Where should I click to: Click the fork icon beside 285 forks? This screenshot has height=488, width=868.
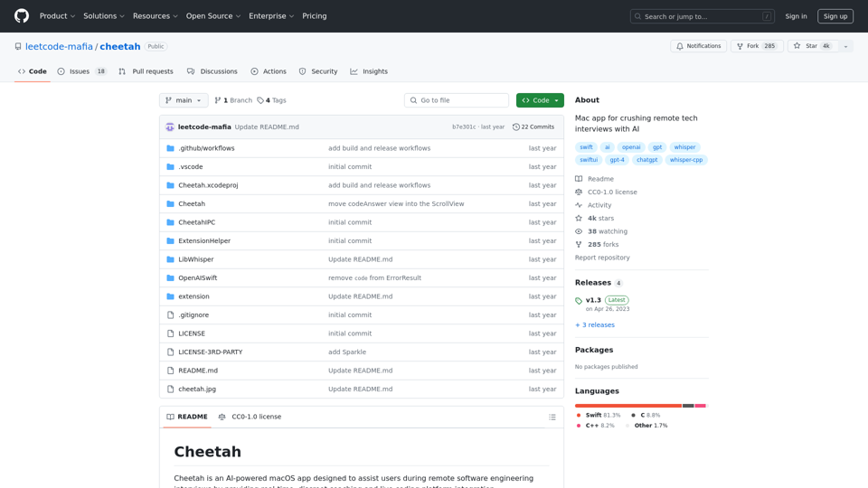pyautogui.click(x=579, y=245)
